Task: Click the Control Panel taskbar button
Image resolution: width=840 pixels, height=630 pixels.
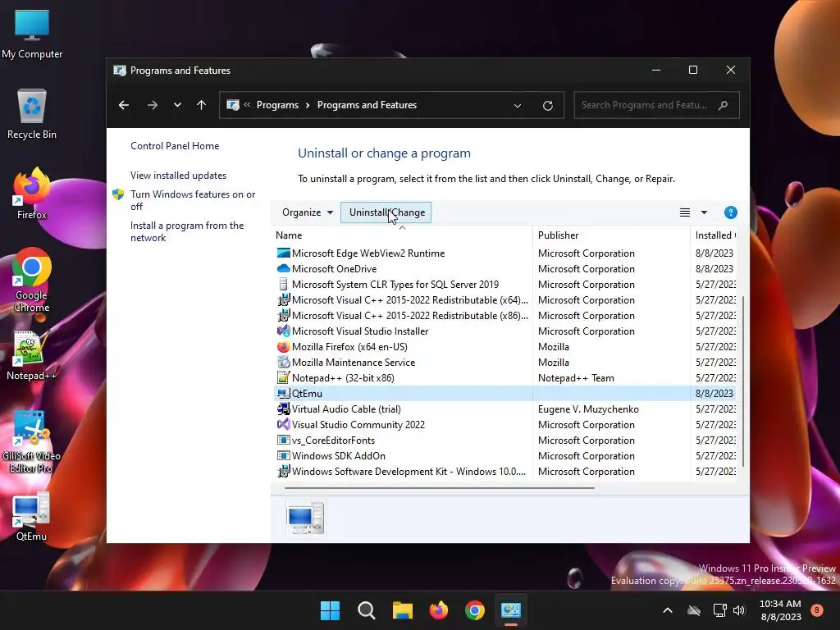Action: [510, 610]
